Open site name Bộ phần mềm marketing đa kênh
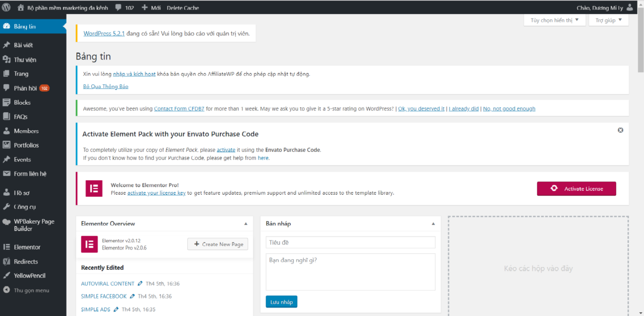 68,8
